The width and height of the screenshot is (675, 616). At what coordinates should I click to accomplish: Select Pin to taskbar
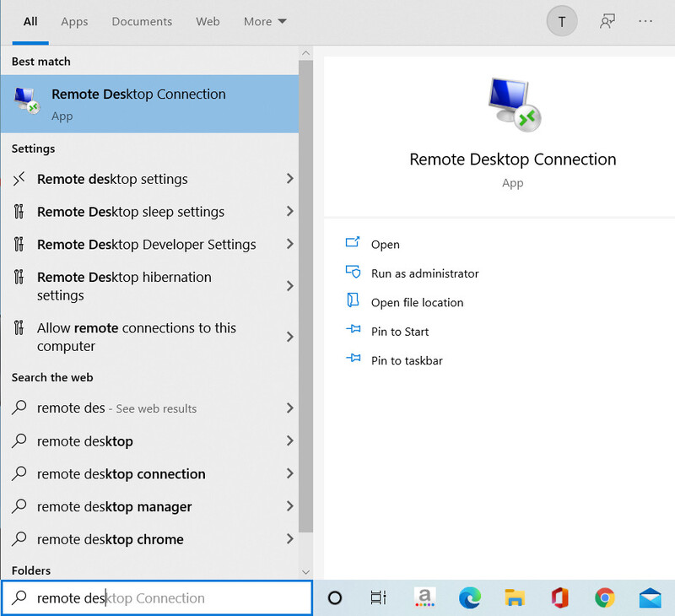[x=407, y=360]
